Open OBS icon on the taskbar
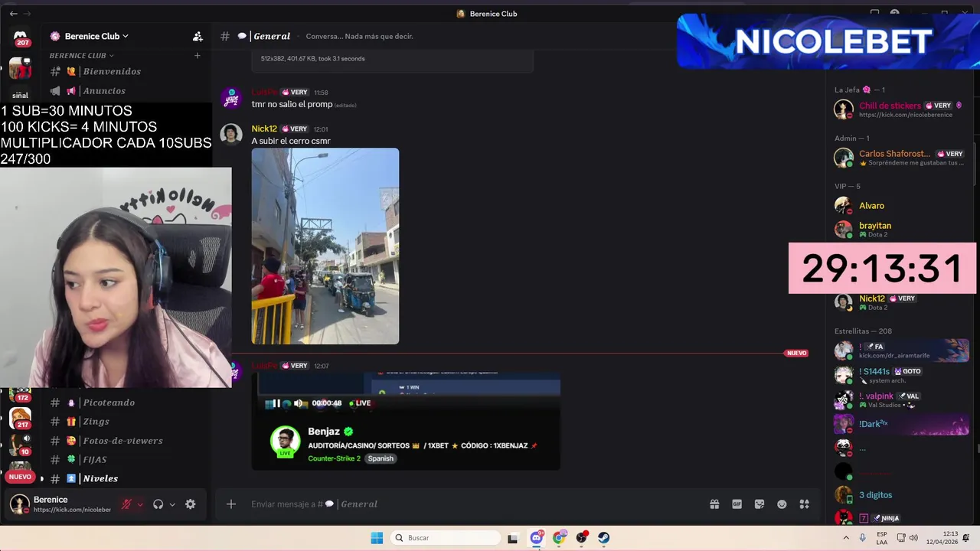The width and height of the screenshot is (980, 551). point(582,538)
